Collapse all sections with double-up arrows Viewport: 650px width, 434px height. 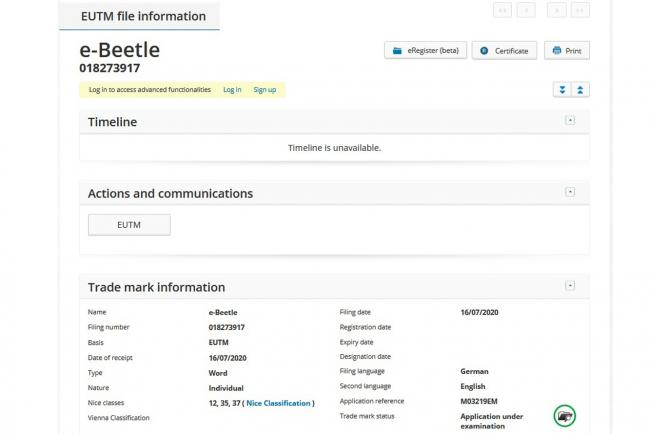580,90
